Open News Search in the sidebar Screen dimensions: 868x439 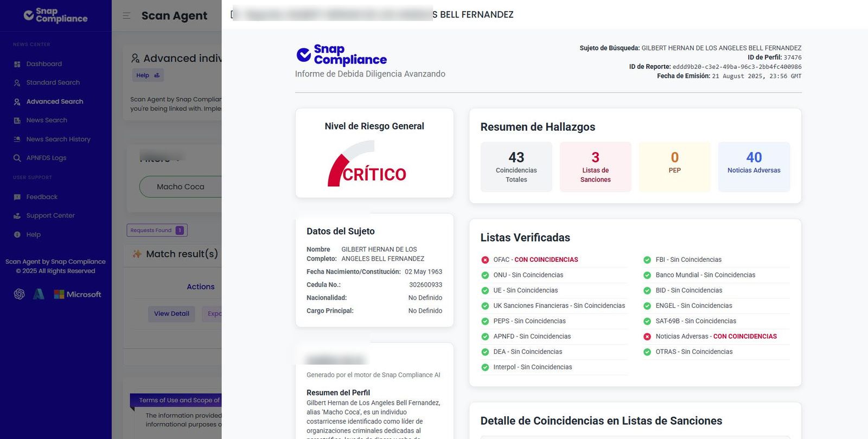click(47, 120)
